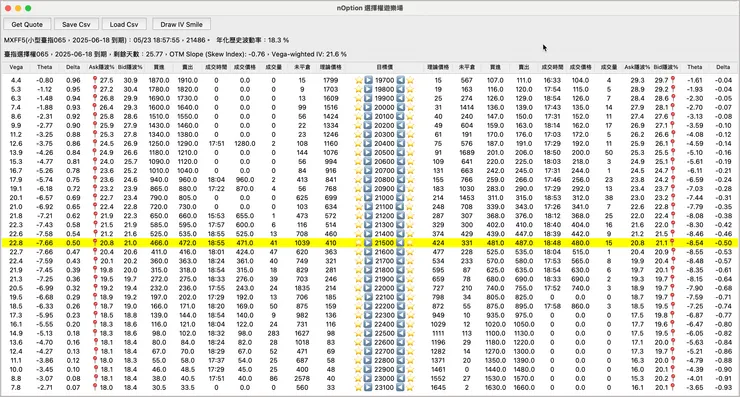Viewport: 740px width, 397px height.
Task: Click right-pointing arrow beside strike 21200
Action: coord(369,216)
